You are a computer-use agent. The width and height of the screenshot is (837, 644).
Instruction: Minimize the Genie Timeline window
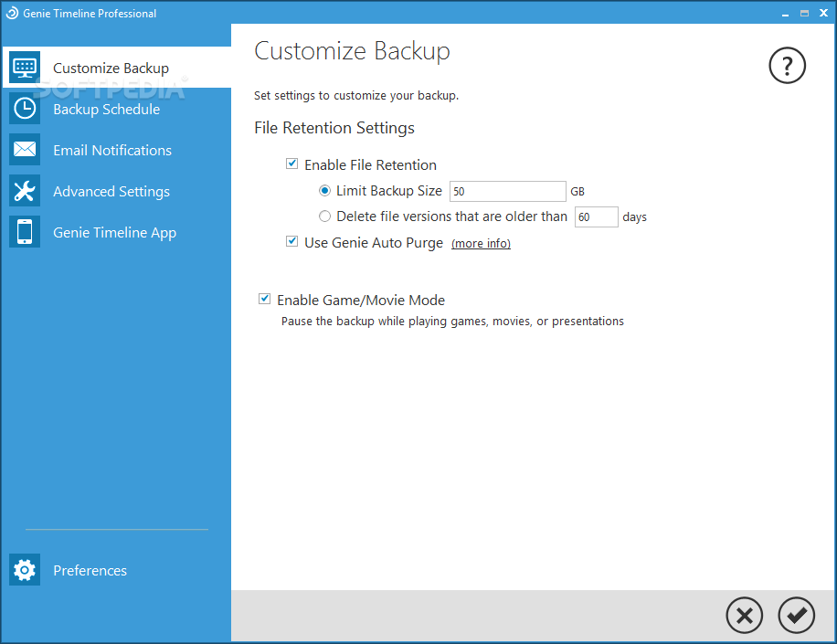pyautogui.click(x=785, y=14)
